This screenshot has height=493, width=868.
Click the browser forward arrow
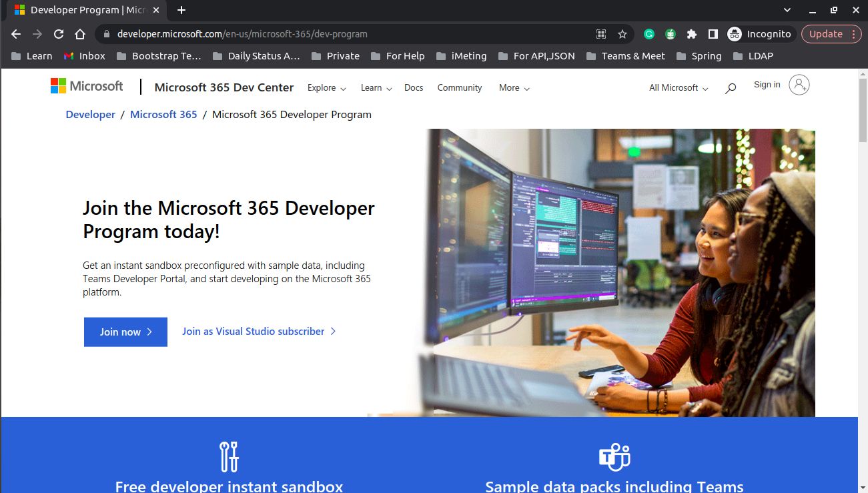pos(37,34)
